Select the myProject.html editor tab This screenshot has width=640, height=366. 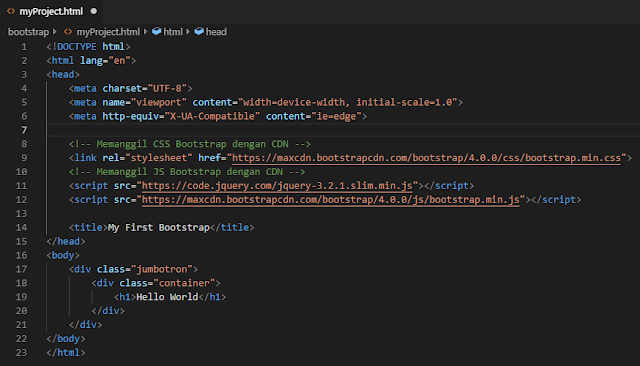tap(51, 11)
